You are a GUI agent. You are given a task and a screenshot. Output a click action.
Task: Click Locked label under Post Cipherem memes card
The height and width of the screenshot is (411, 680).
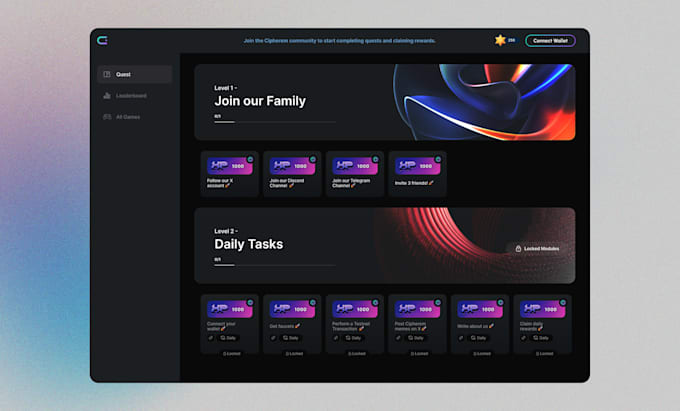tap(419, 354)
